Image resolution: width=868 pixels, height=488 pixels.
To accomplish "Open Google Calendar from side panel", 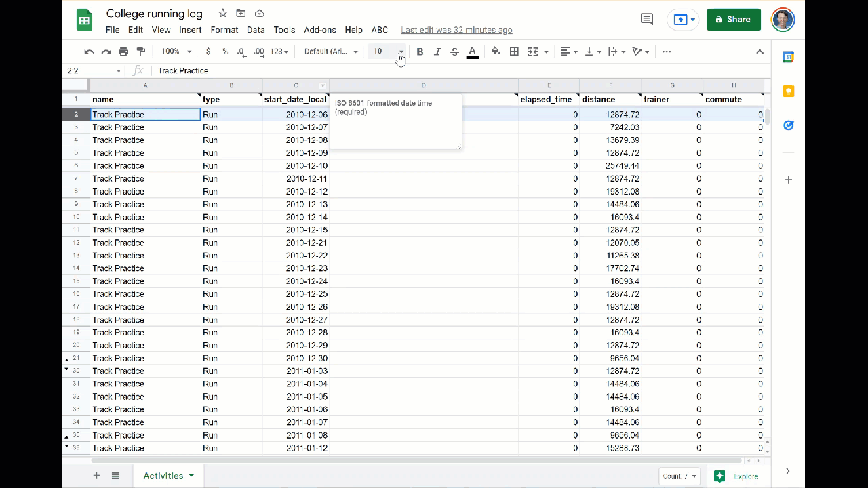I will click(x=788, y=56).
